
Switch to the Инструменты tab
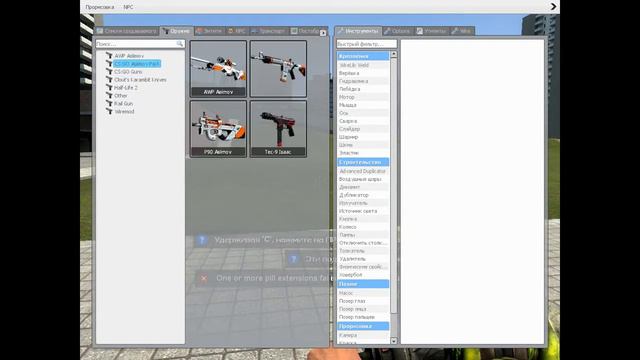pyautogui.click(x=358, y=31)
